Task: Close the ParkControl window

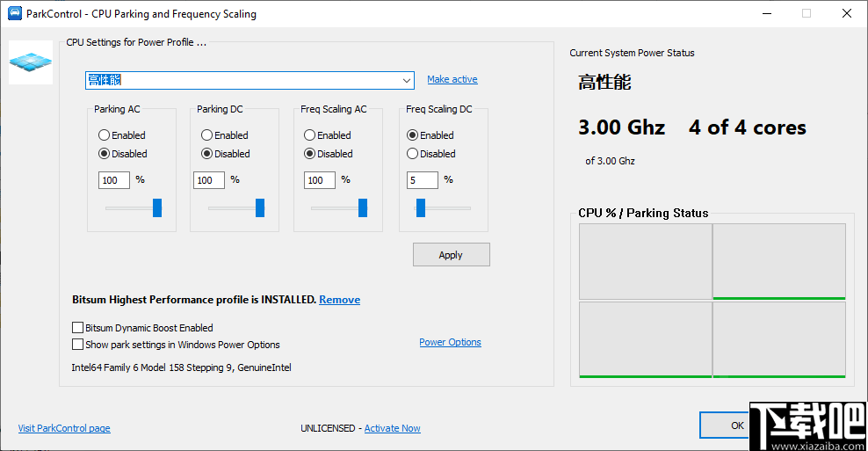Action: click(x=846, y=13)
